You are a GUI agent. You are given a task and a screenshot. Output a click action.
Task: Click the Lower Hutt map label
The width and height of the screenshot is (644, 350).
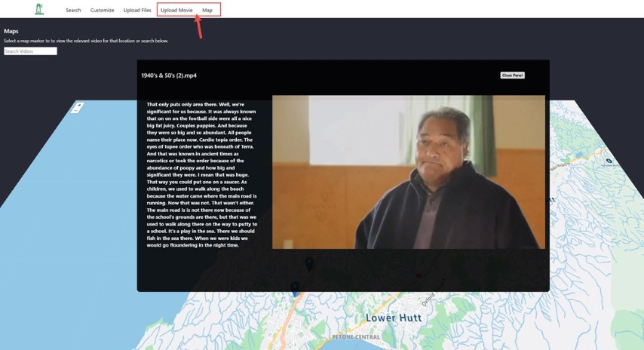(x=393, y=318)
